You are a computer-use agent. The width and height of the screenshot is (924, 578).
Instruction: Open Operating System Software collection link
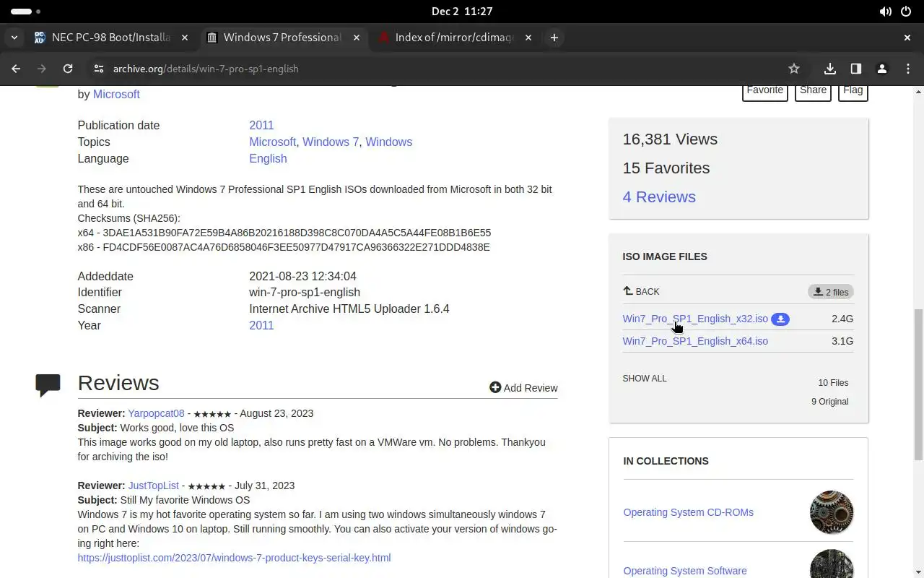click(685, 571)
